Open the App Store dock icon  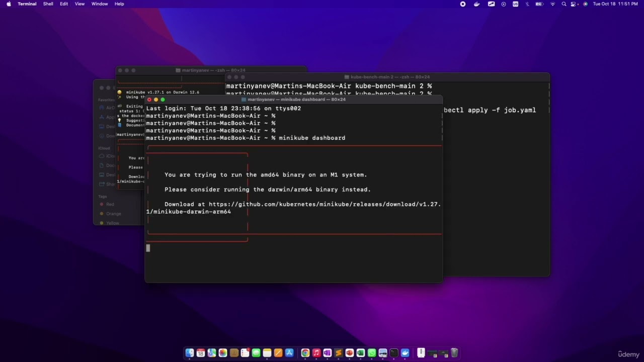coord(289,353)
